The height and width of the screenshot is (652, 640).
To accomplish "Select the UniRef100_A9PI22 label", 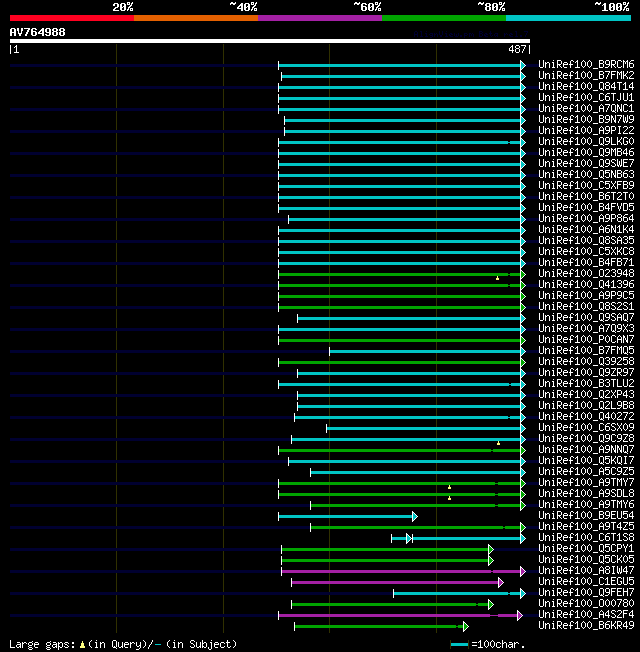I will (586, 131).
